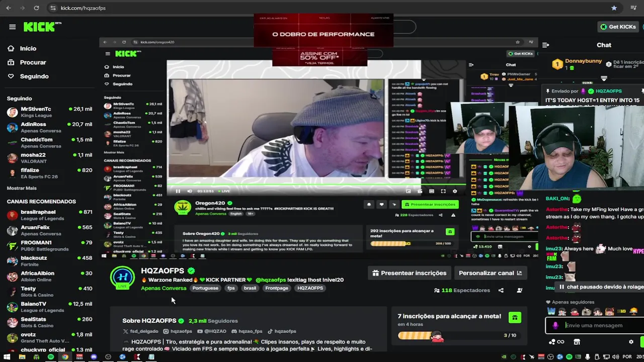Viewport: 644px width, 362px height.
Task: Open the hqzaofps Instagram link
Action: point(178,331)
